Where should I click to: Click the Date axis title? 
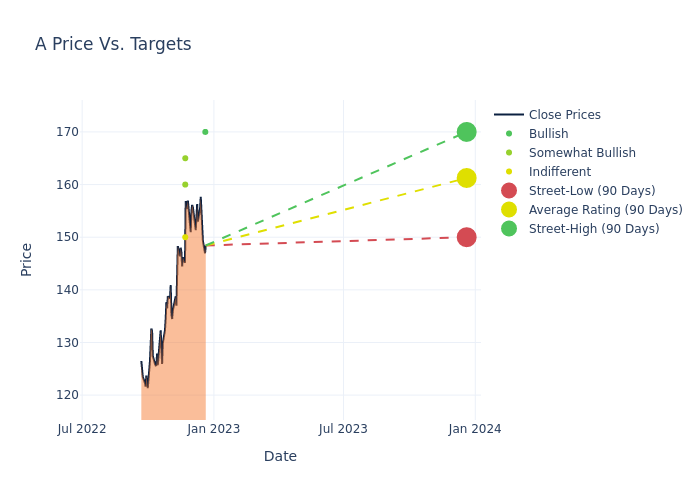280,456
